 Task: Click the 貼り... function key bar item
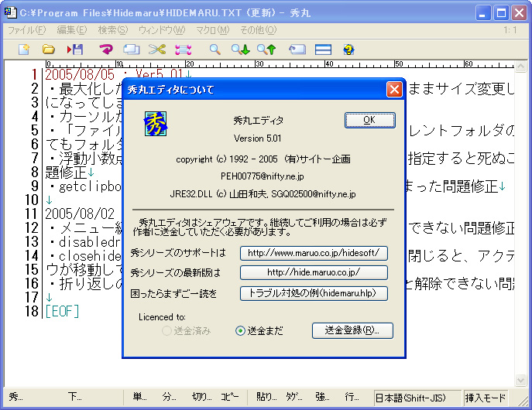point(266,396)
